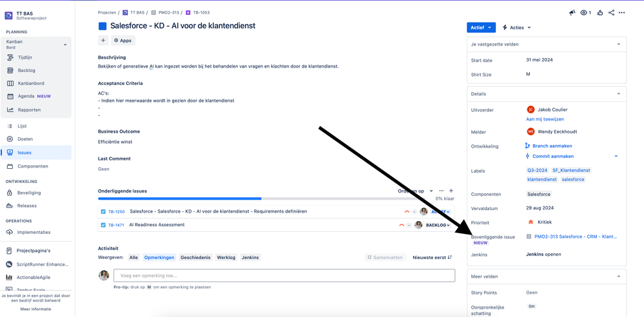This screenshot has height=317, width=644.
Task: Open the Apps button
Action: point(122,41)
